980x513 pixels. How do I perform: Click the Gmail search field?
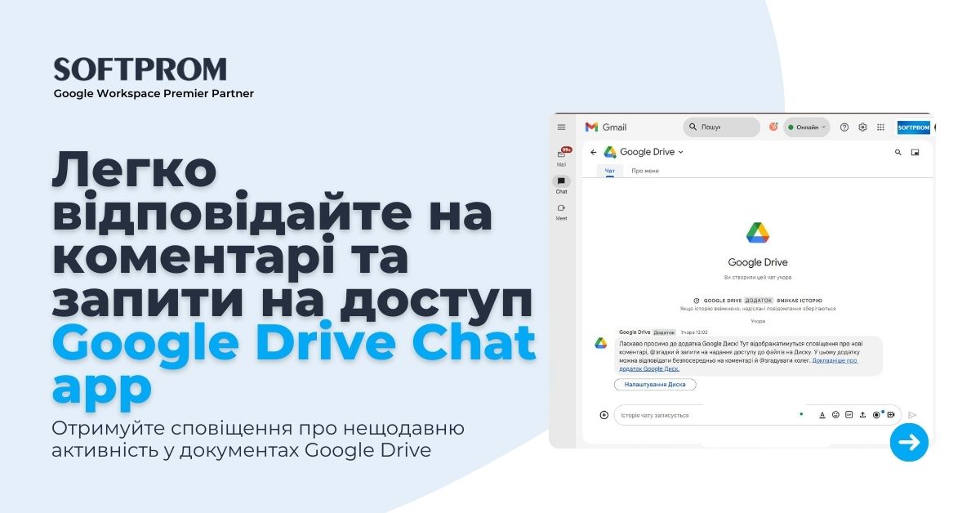(722, 127)
